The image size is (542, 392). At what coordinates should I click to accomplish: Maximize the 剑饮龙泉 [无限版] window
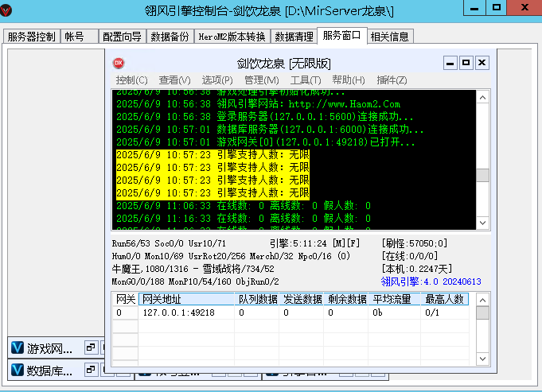(466, 63)
